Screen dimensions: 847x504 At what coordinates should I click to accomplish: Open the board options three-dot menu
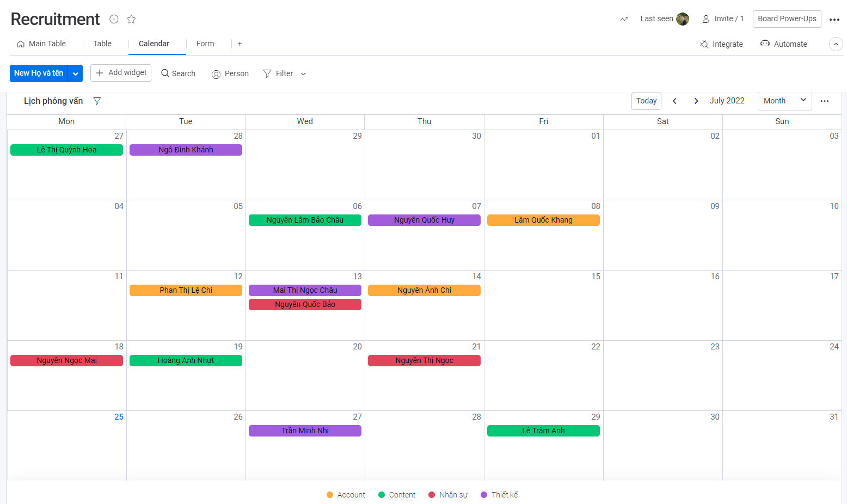834,20
